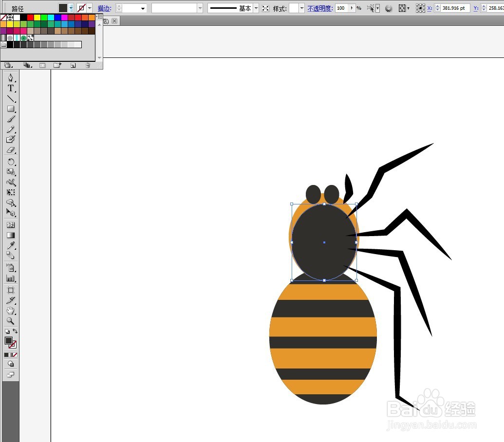Screen dimensions: 504x442
Task: Select the Symbol Sprayer tool
Action: (11, 268)
